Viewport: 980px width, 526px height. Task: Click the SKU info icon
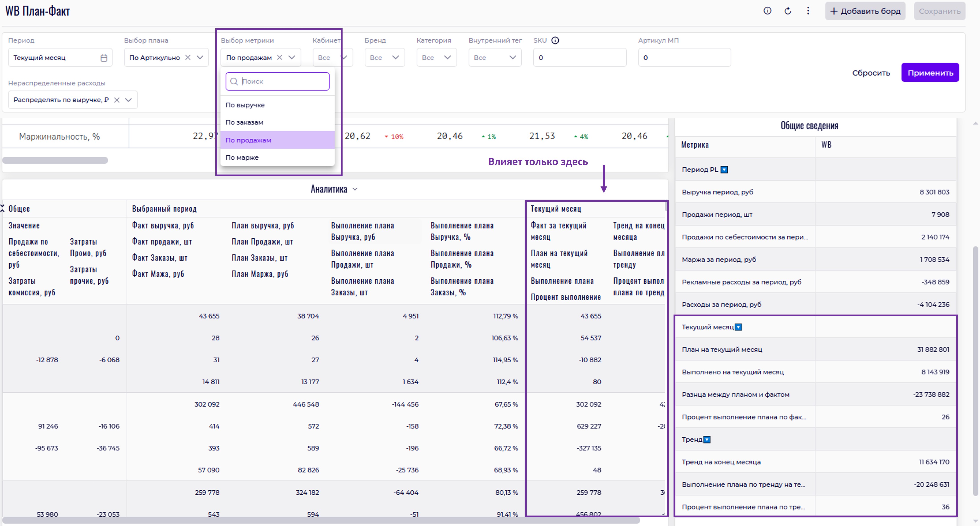555,40
